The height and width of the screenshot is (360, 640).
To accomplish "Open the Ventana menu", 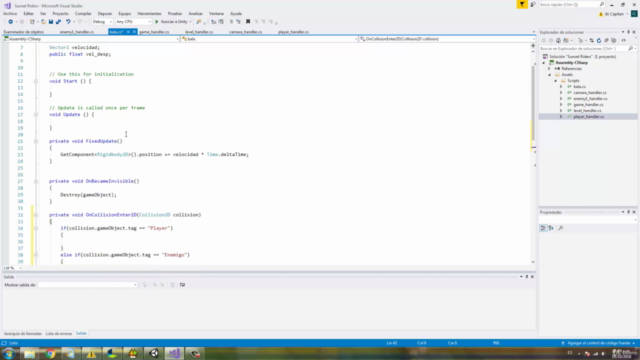I will point(216,13).
